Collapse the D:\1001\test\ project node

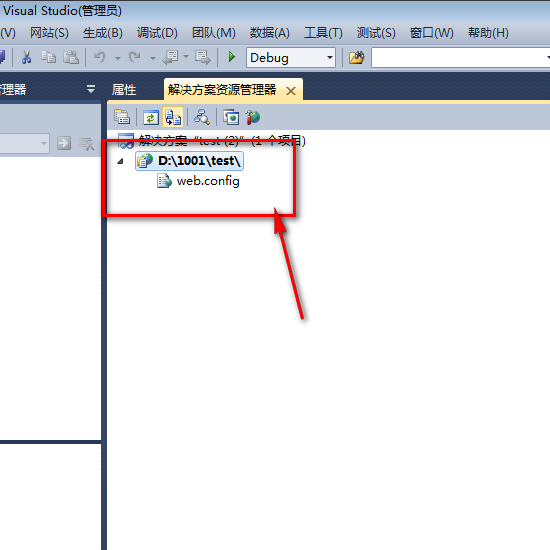pos(120,161)
